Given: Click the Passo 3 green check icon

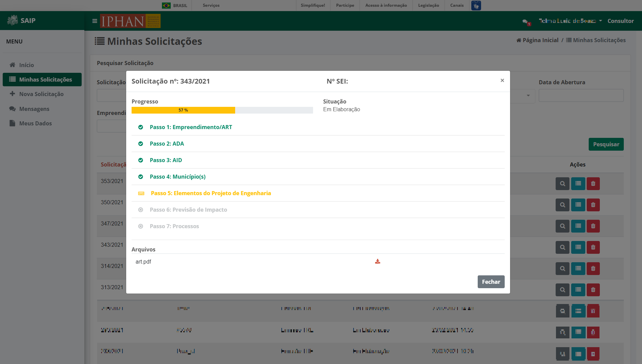Looking at the screenshot, I should [141, 160].
